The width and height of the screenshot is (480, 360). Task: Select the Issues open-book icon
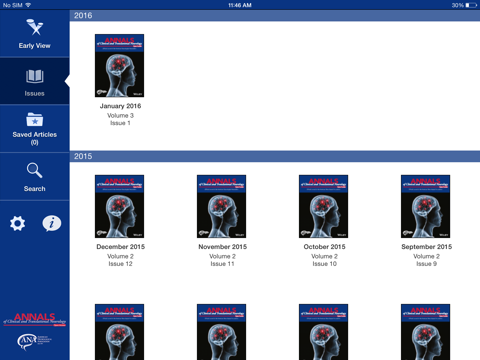tap(35, 76)
